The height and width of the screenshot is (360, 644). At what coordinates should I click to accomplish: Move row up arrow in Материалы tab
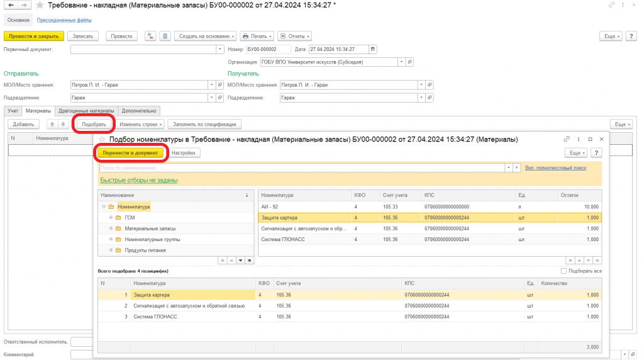coord(52,124)
